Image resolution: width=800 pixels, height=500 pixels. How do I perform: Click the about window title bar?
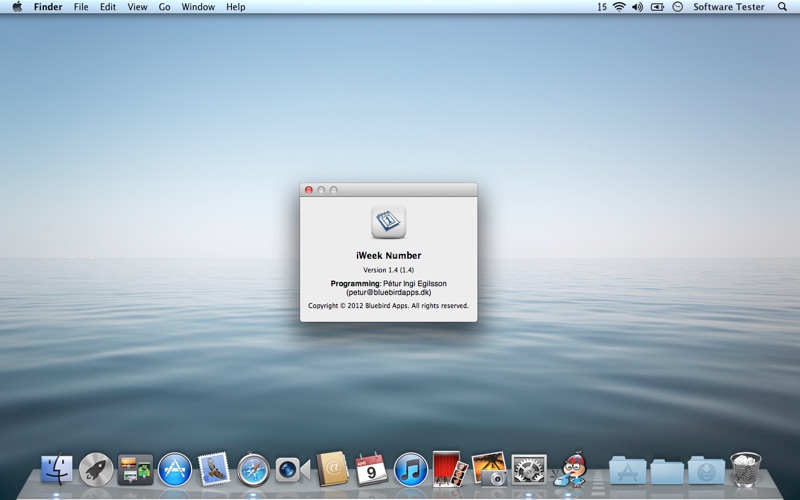[x=388, y=190]
